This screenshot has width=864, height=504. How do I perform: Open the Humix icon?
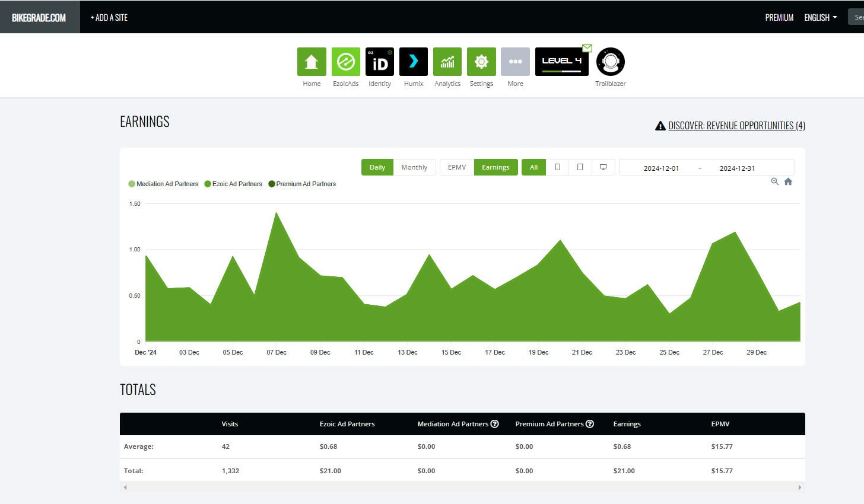(x=414, y=62)
